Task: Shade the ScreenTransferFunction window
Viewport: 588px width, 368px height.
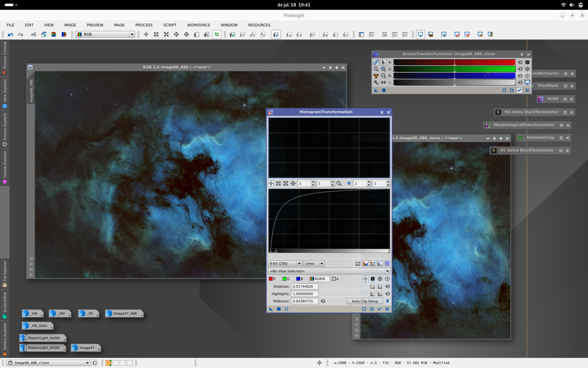Action: tap(522, 54)
